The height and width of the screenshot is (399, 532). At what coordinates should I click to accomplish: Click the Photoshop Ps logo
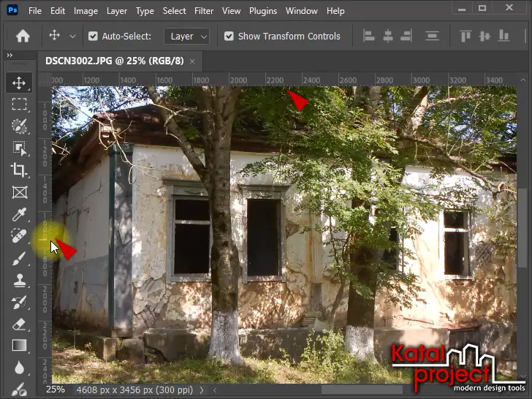[x=12, y=10]
